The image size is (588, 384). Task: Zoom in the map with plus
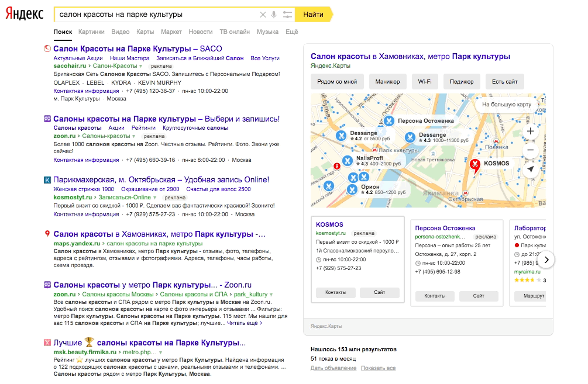(530, 131)
